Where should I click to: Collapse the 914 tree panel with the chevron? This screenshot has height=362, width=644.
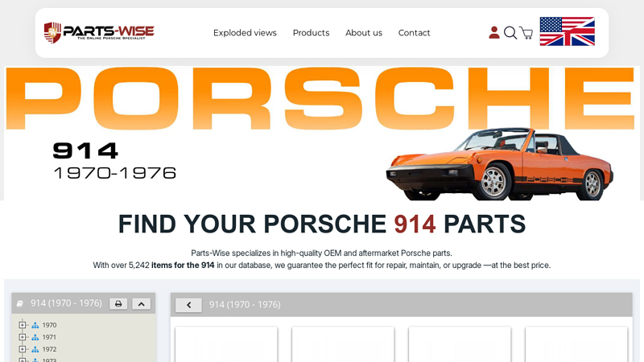(142, 304)
